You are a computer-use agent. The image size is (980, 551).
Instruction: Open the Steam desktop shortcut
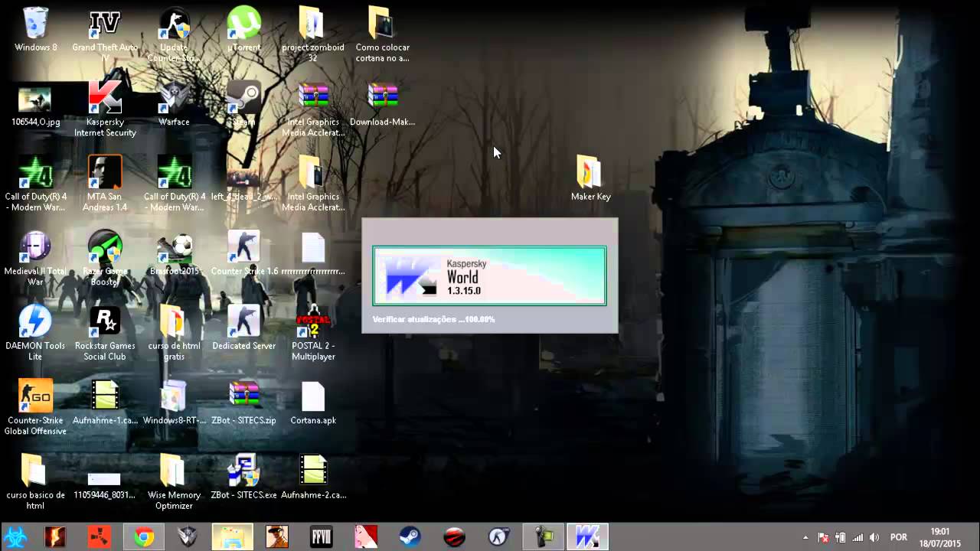click(244, 98)
